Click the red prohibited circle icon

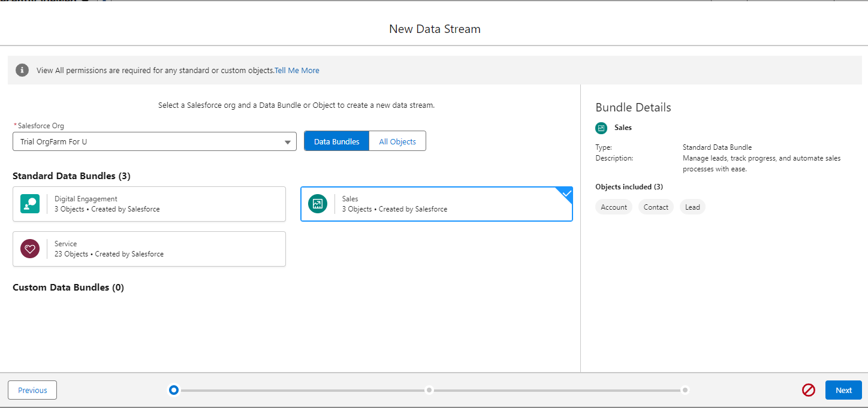tap(809, 390)
